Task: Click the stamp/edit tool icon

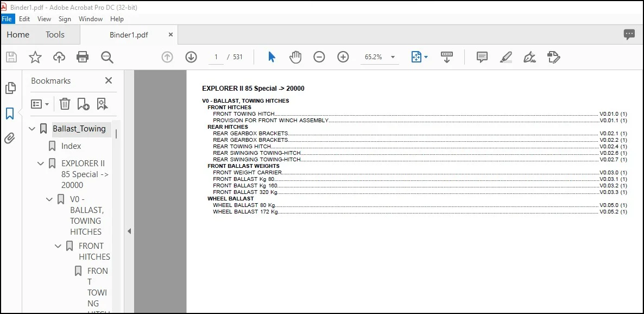Action: tap(554, 57)
